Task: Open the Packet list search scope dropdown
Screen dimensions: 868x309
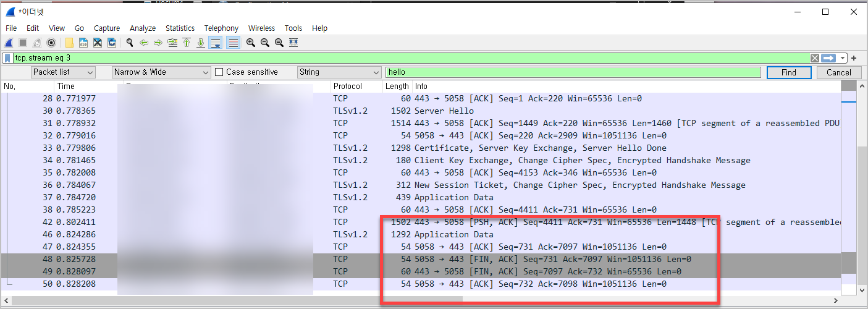Action: pos(63,72)
